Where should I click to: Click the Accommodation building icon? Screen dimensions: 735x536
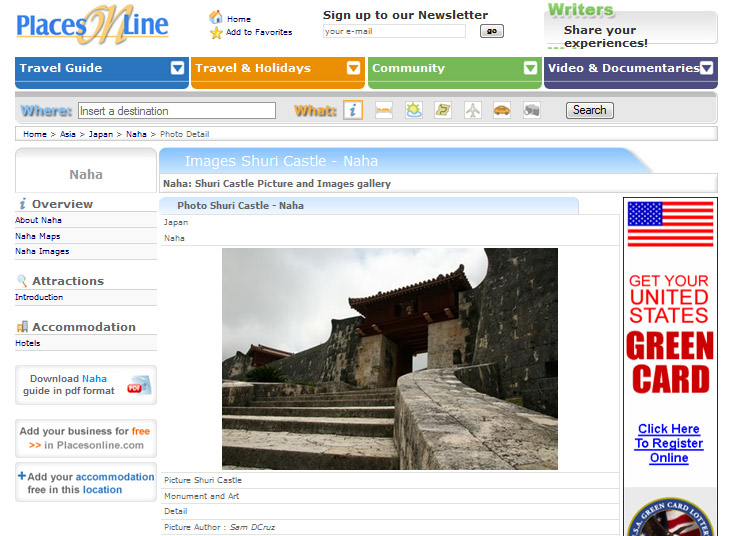click(22, 327)
